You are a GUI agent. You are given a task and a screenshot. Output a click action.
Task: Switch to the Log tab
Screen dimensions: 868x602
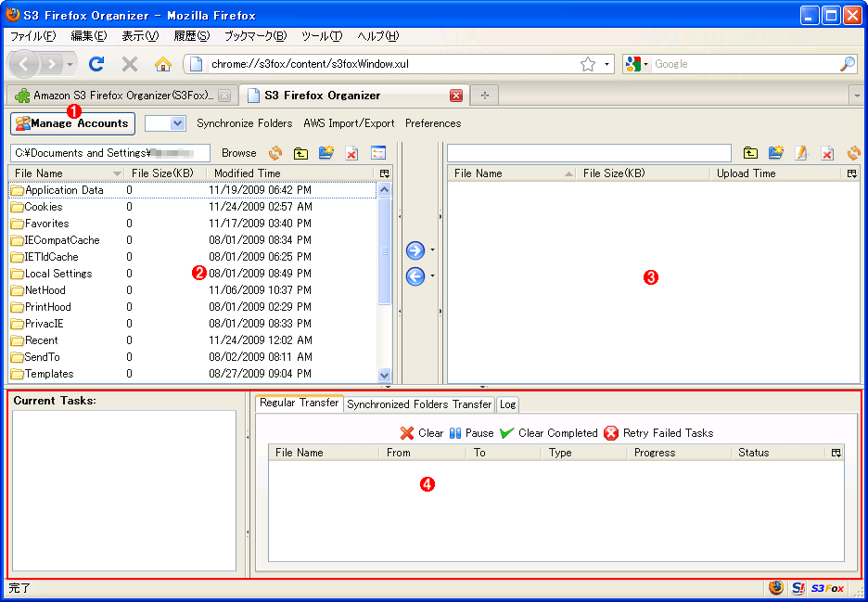coord(507,404)
